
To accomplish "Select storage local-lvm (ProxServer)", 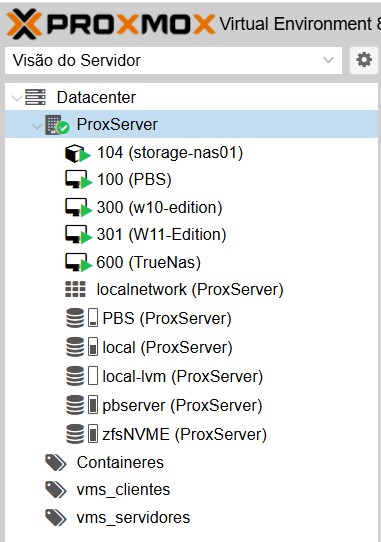I will 183,376.
